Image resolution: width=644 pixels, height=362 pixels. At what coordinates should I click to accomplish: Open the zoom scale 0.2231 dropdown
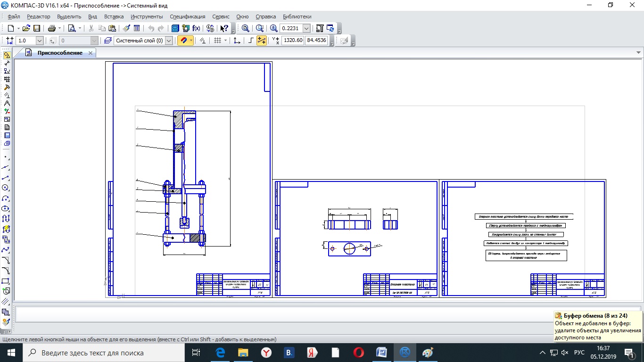pos(307,28)
